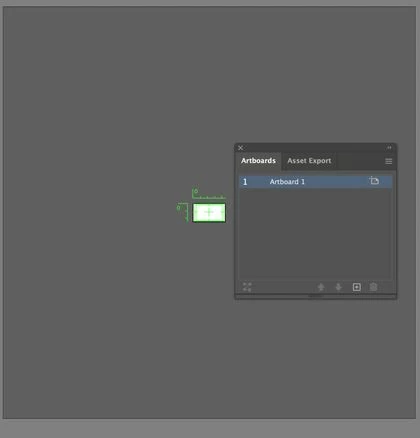
Task: Click the Delete Artboard trash icon
Action: click(x=373, y=287)
